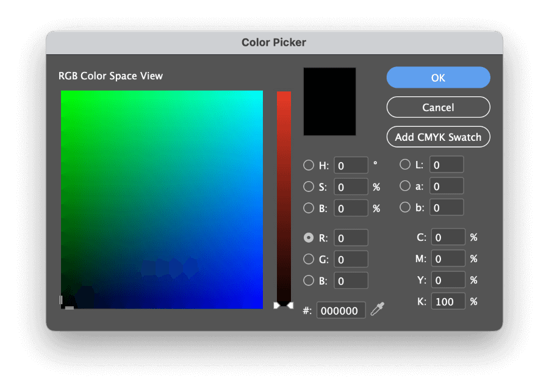Click the Lab b value input field

pos(447,207)
